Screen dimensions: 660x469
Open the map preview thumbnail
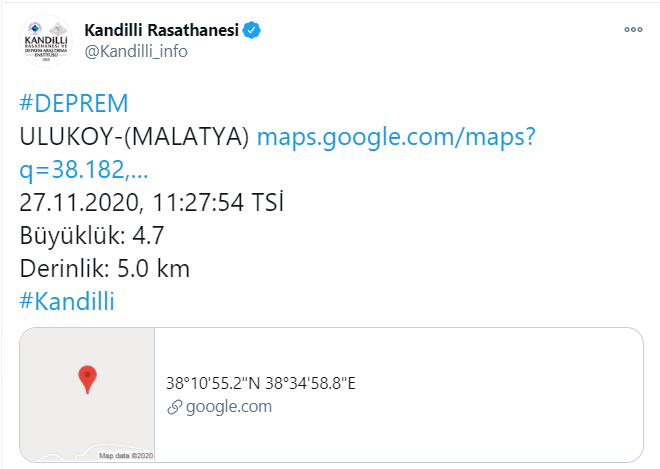click(87, 394)
